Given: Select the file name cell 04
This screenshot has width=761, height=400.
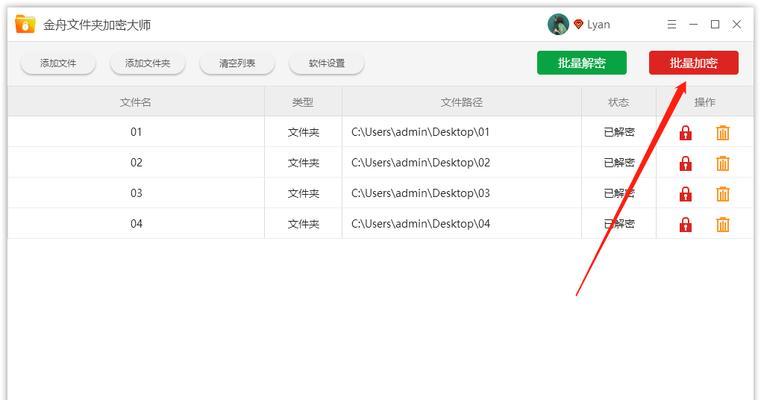Looking at the screenshot, I should (136, 224).
